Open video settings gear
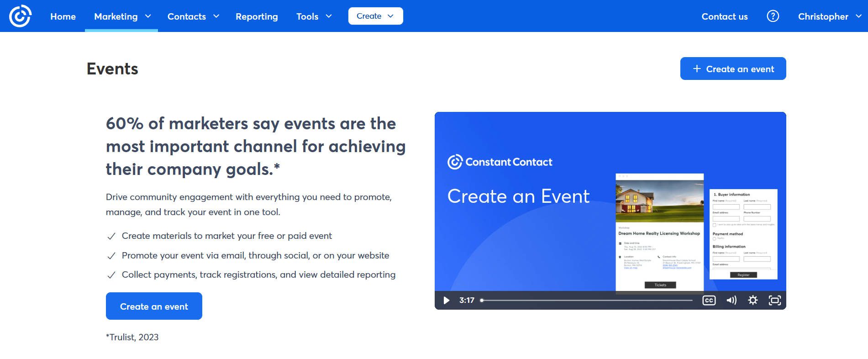868x359 pixels. click(752, 300)
